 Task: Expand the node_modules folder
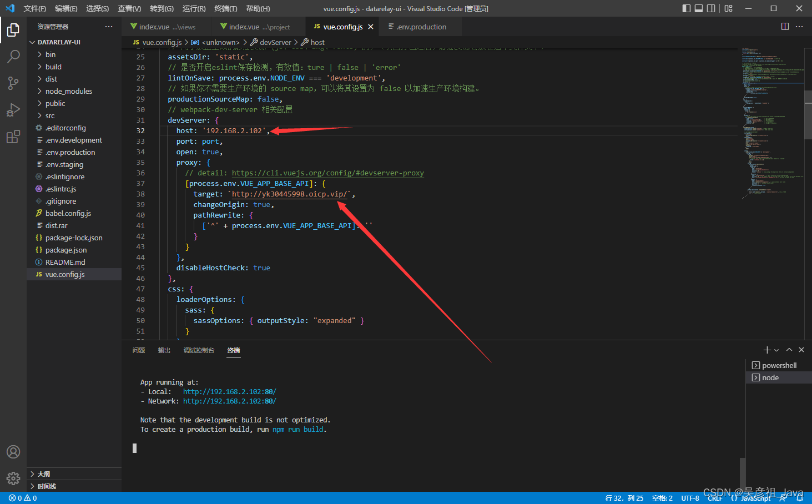[x=74, y=91]
